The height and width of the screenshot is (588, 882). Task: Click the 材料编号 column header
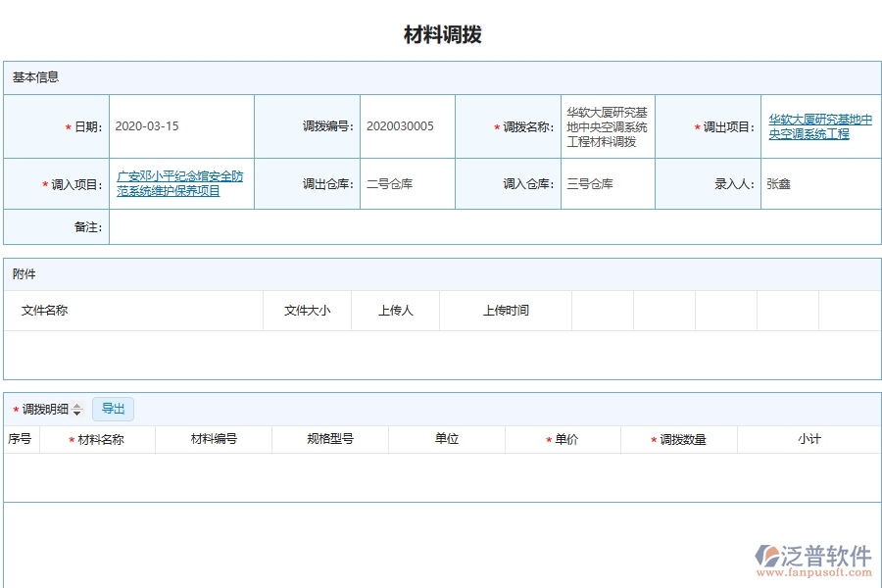(213, 438)
